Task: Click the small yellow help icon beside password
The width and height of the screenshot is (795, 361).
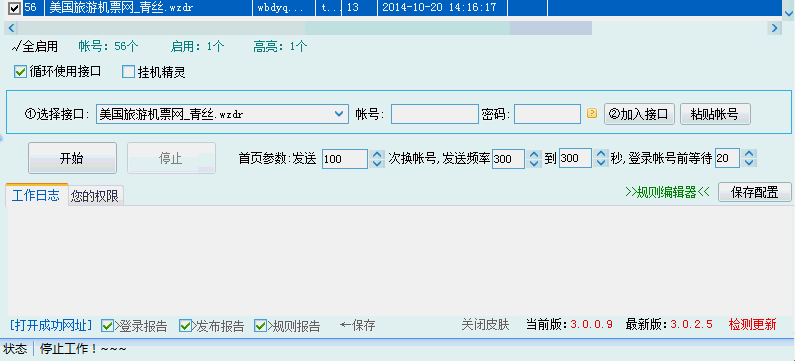Action: (592, 114)
